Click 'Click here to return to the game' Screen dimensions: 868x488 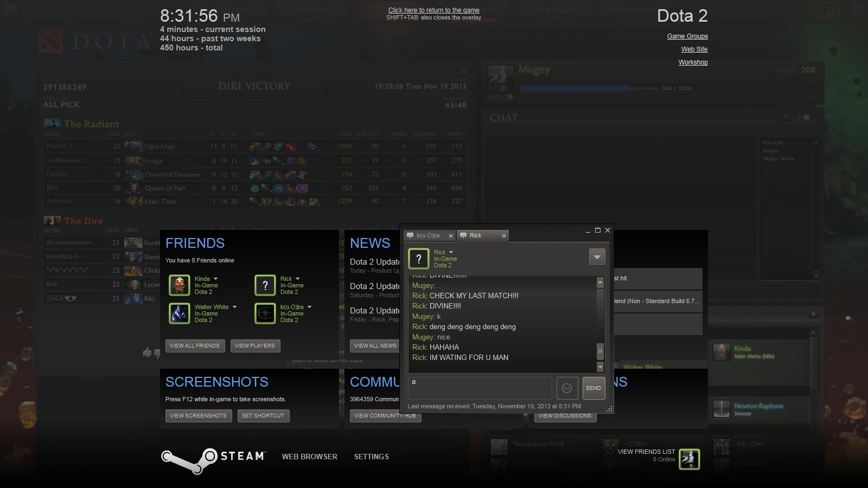tap(434, 10)
